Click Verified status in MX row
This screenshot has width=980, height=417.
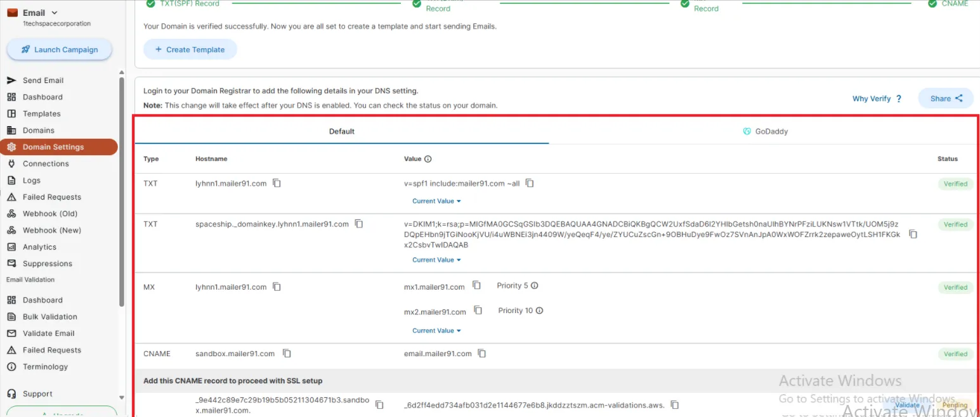955,287
